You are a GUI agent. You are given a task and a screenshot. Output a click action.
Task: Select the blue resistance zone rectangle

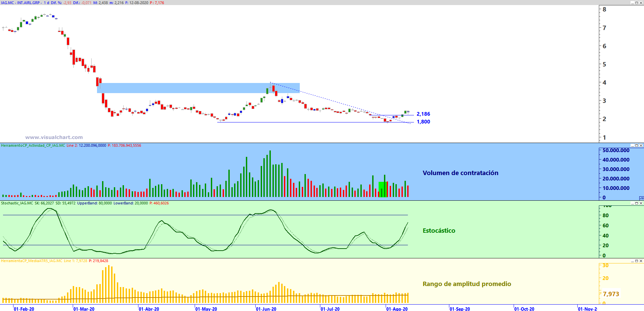point(198,88)
